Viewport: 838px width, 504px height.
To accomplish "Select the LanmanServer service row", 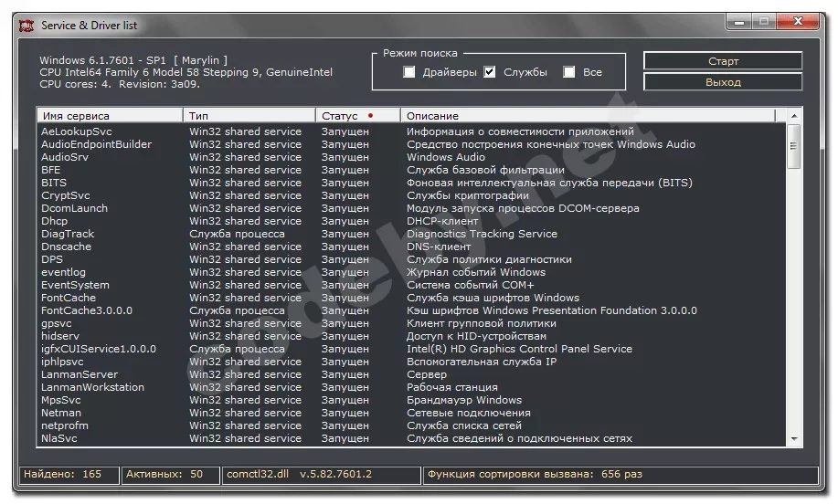I will click(x=411, y=374).
